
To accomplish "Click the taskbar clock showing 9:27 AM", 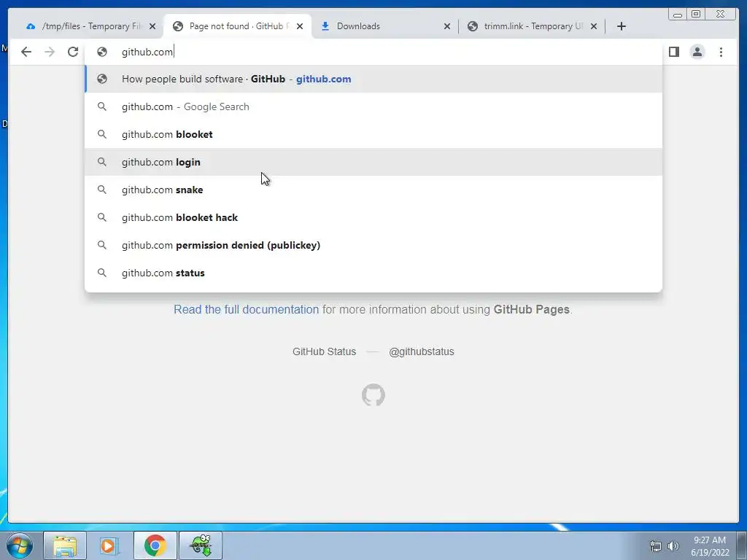I will point(710,546).
